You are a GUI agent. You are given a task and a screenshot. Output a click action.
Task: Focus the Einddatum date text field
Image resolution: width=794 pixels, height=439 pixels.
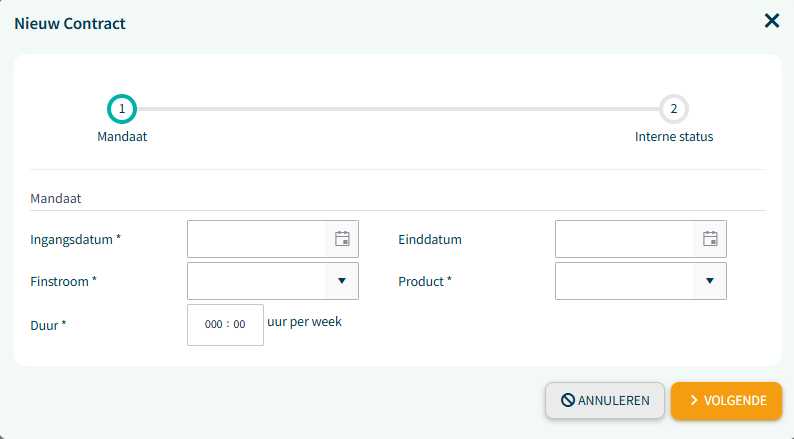coord(624,239)
